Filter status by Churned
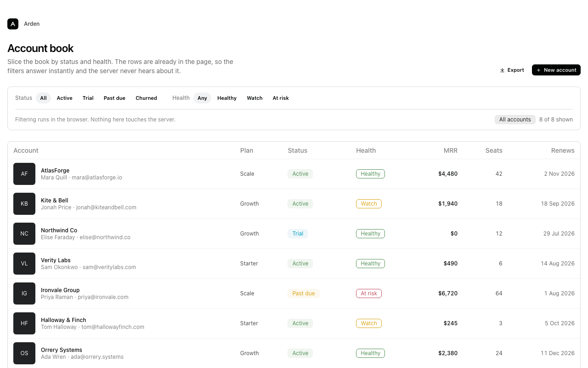The image size is (588, 368). tap(147, 98)
